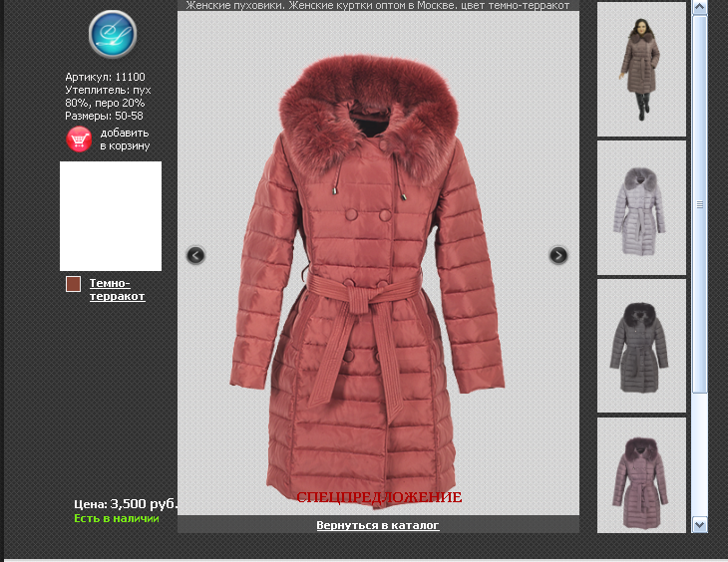
Task: Click the red shopping cart icon
Action: point(79,140)
